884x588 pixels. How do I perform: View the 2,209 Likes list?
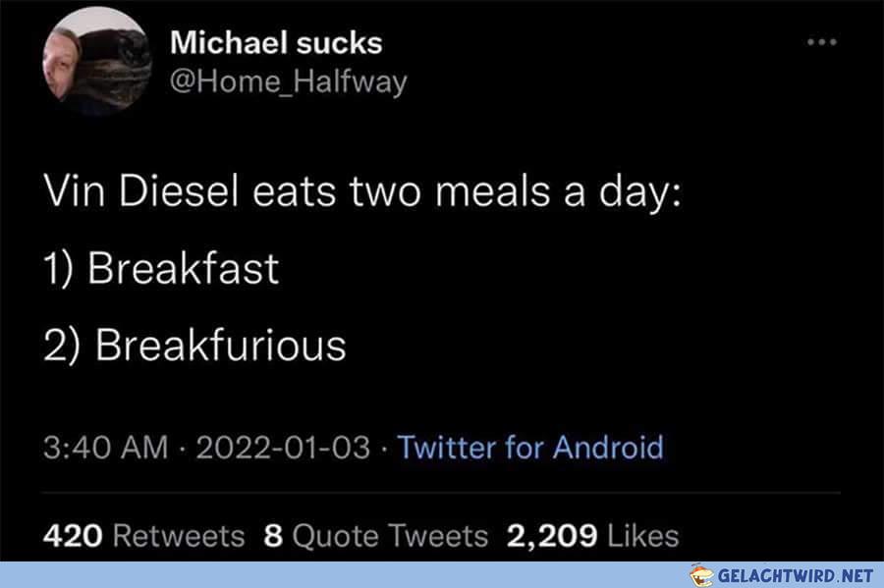click(592, 536)
